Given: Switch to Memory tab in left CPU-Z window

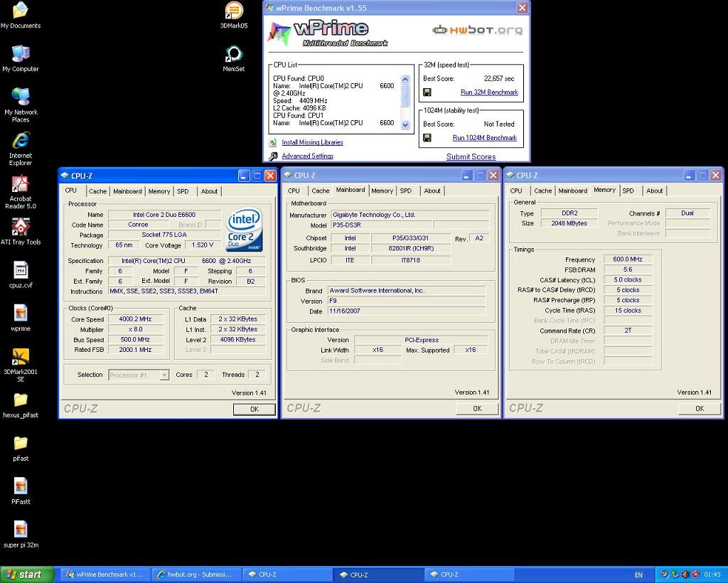Looking at the screenshot, I should click(x=159, y=191).
